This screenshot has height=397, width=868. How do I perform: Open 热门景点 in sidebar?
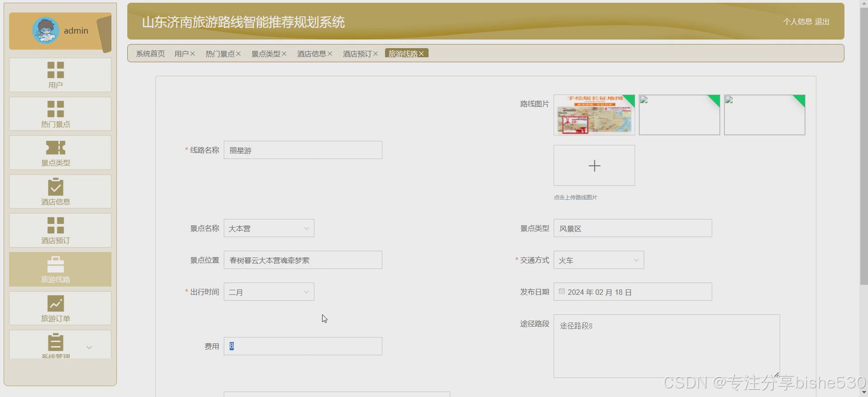[x=60, y=114]
